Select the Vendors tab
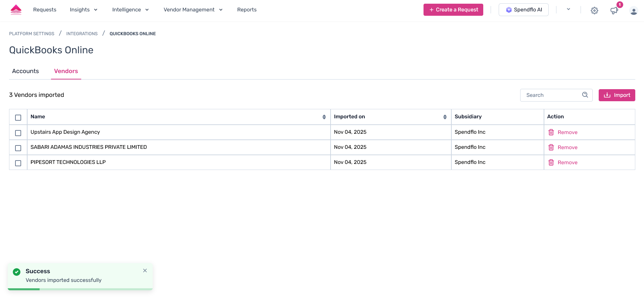Screen dimensions: 644x301 tap(66, 71)
